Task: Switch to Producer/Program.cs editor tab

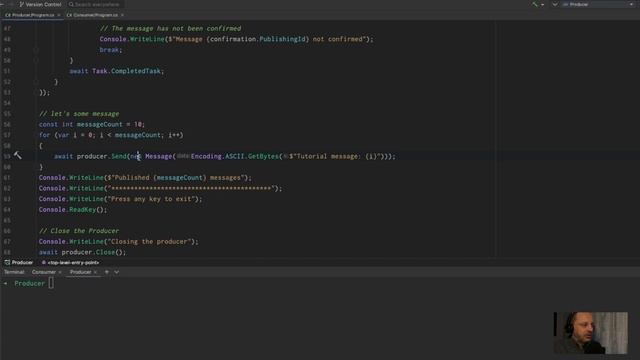Action: click(x=30, y=15)
